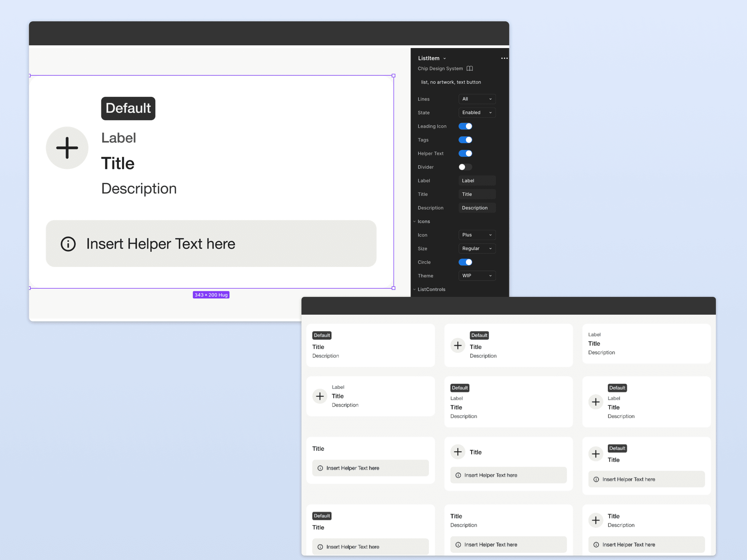Click the large Title text in the main item
Screen dimensions: 747x560
point(118,163)
